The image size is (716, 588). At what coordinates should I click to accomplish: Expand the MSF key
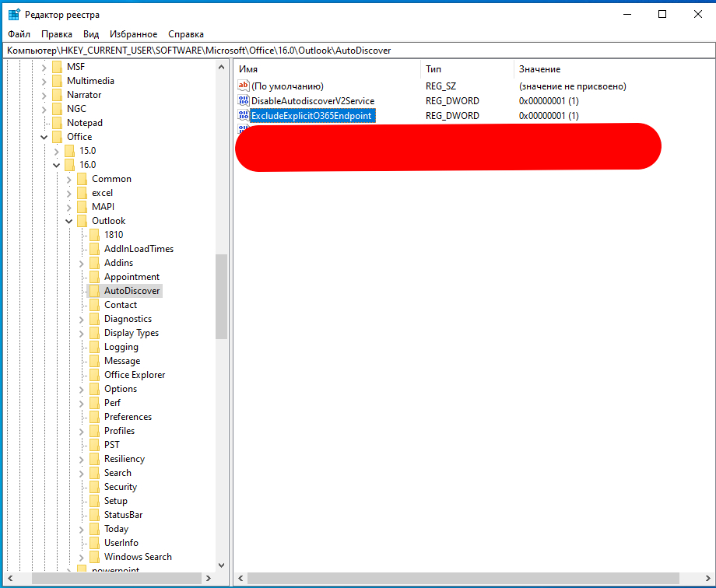point(44,68)
